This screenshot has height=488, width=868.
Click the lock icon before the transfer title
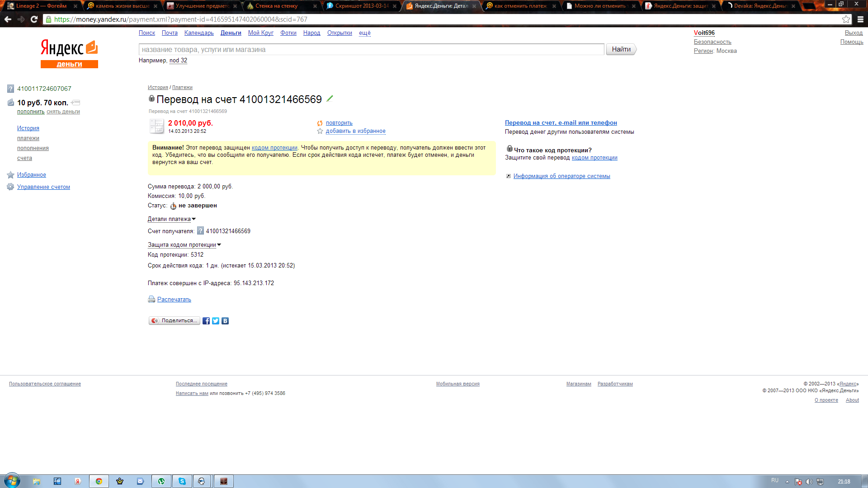[151, 98]
